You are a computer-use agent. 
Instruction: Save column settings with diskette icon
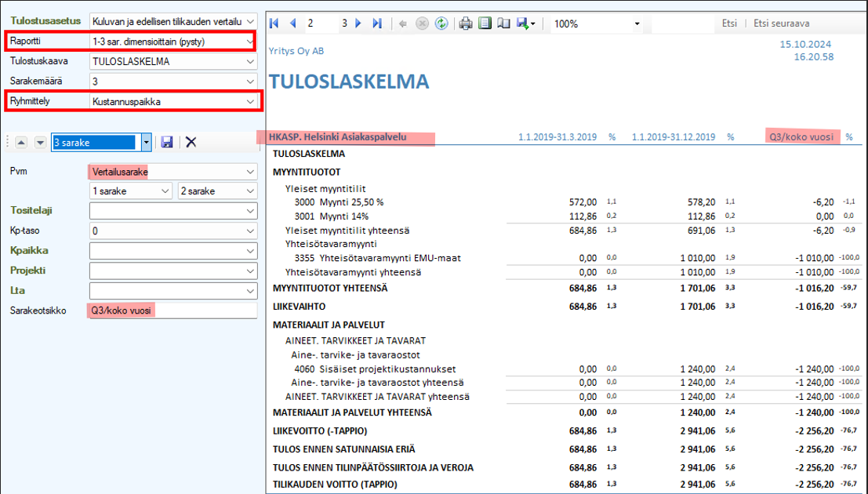166,142
